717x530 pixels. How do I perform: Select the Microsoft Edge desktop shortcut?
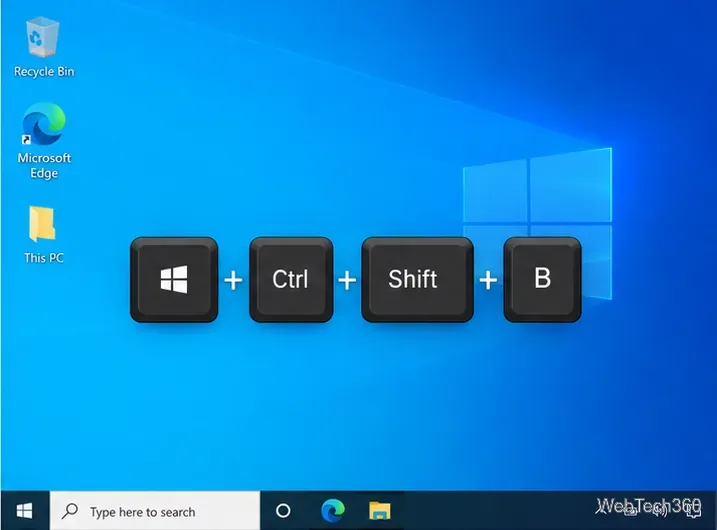click(x=44, y=140)
